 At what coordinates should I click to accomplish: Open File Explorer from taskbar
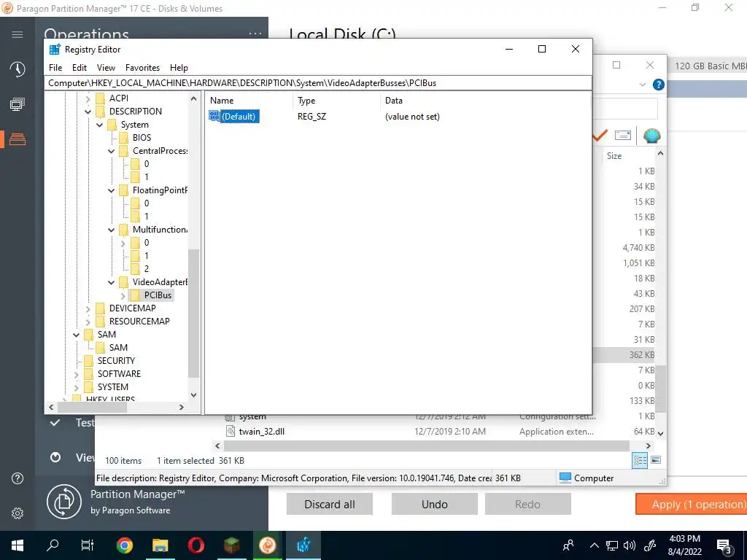pos(160,545)
